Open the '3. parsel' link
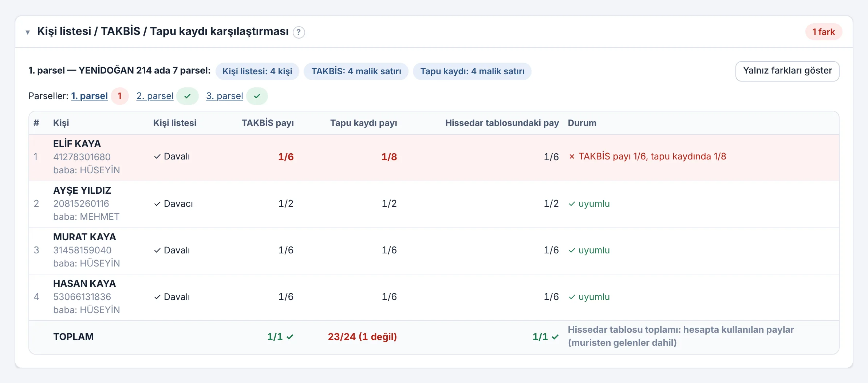Screen dimensions: 868x383 point(224,96)
